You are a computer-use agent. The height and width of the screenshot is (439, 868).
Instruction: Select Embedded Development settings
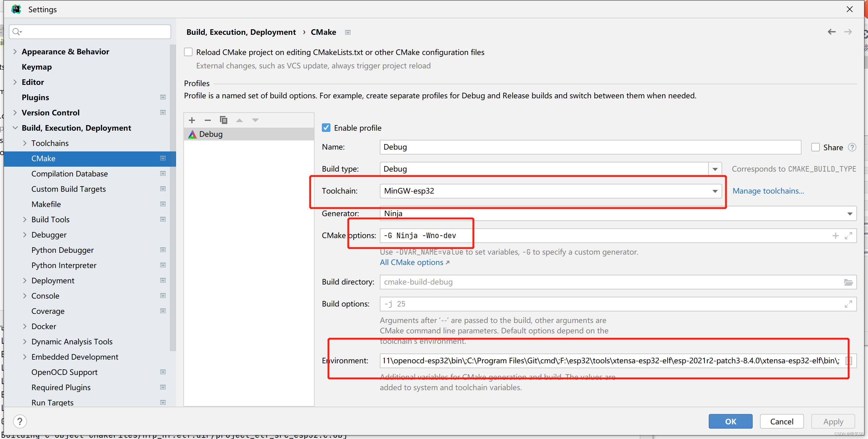pos(75,357)
